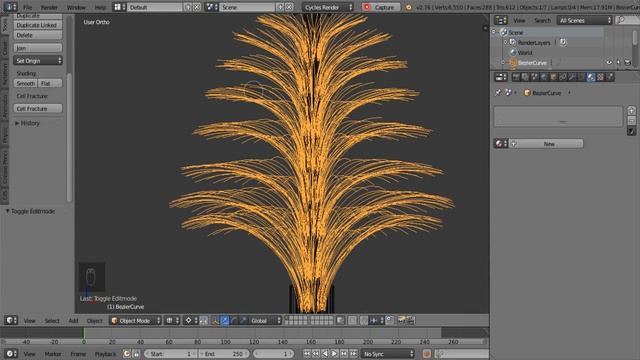Open the 3D viewport Select menu
The height and width of the screenshot is (360, 640).
coord(52,321)
